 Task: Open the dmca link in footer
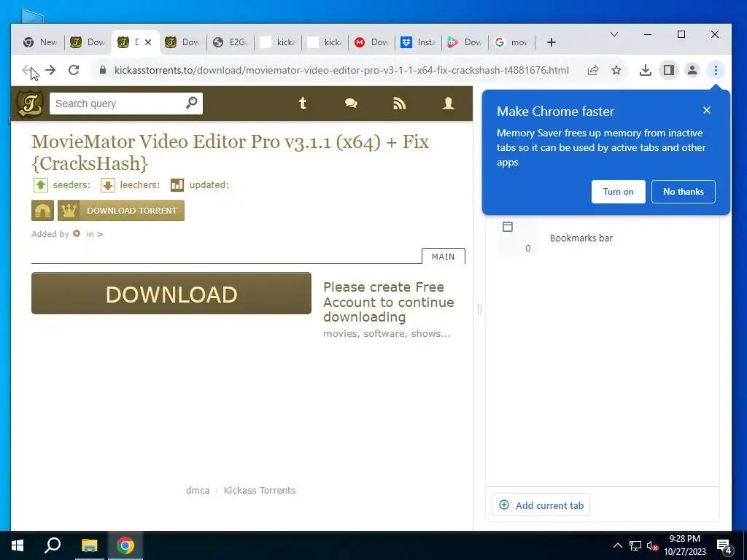coord(198,490)
